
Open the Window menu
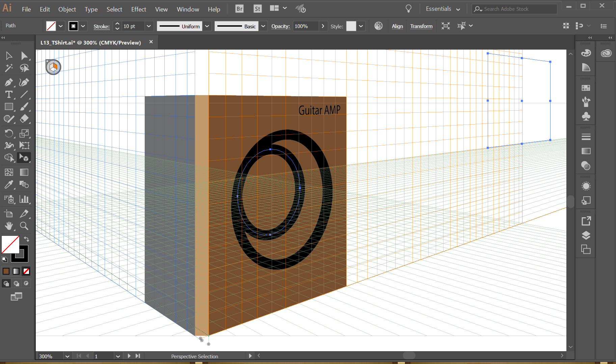tap(188, 9)
